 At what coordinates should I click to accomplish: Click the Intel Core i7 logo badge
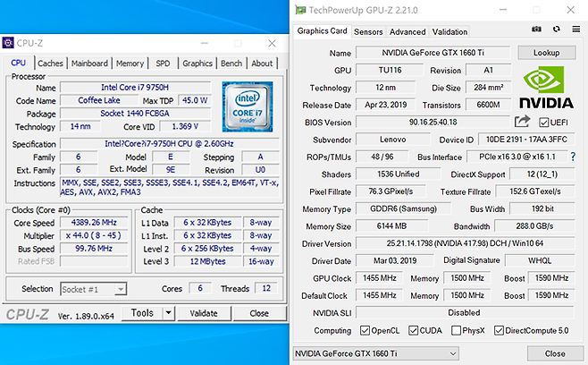pos(248,106)
